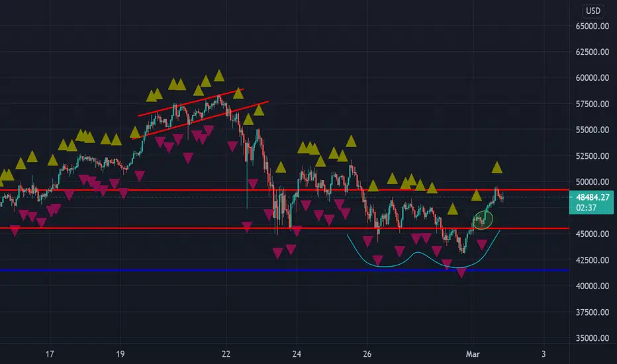The height and width of the screenshot is (364, 617).
Task: Click the date label 24 on time axis
Action: tap(297, 354)
